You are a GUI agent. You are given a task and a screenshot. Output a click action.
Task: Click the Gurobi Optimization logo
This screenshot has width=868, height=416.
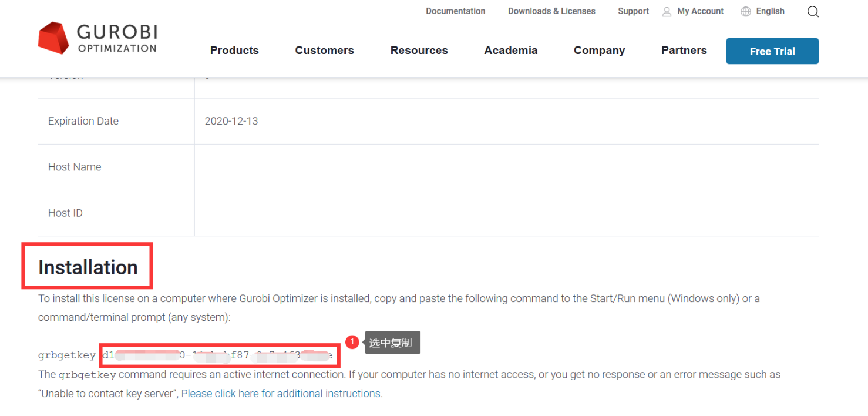coord(97,38)
